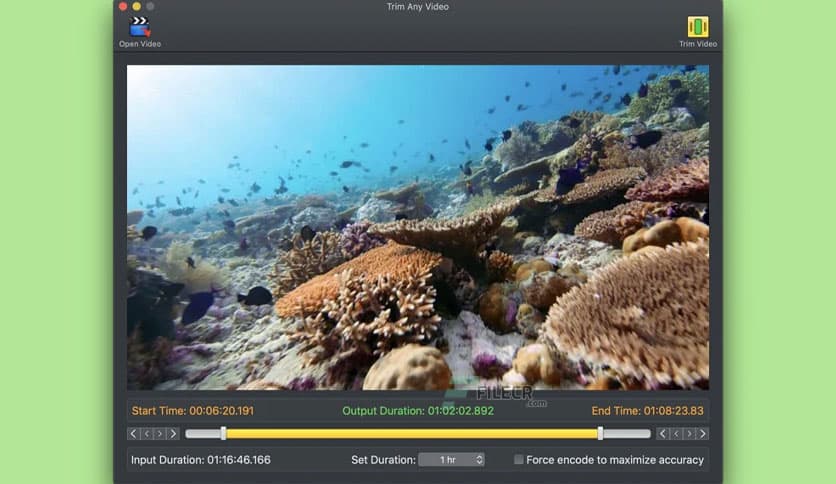Click the end trim handle on slider
The width and height of the screenshot is (836, 484).
600,433
